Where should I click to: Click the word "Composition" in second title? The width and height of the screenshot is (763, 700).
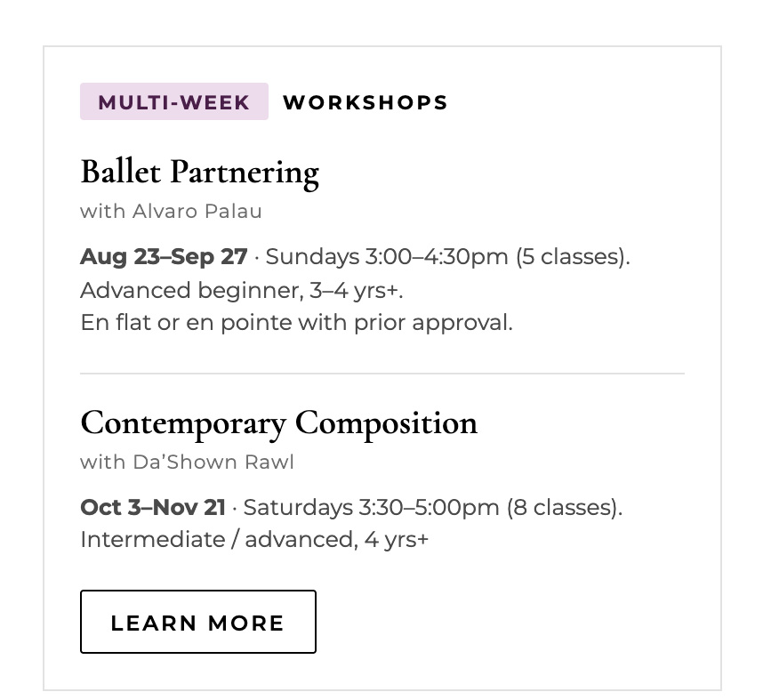tap(386, 424)
